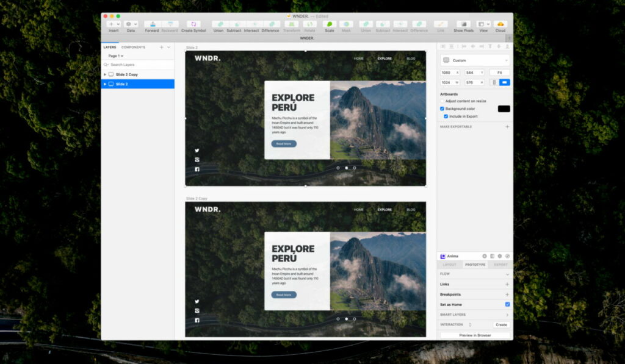
Task: Click the Forward arrange icon
Action: coord(152,24)
